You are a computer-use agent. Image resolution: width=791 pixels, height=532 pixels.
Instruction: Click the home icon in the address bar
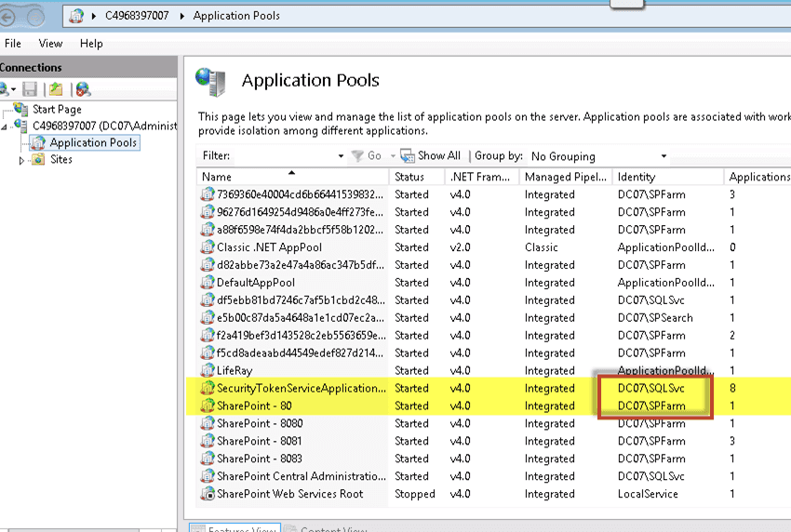(x=76, y=16)
